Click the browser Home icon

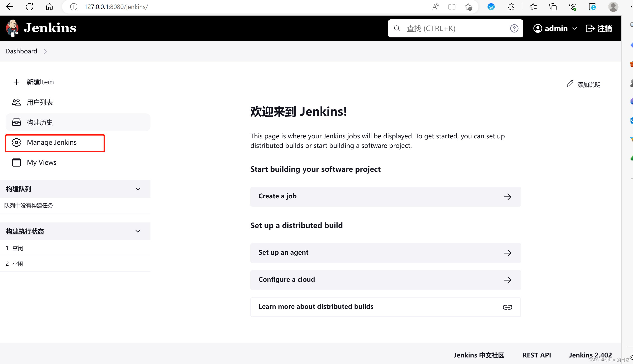(49, 7)
